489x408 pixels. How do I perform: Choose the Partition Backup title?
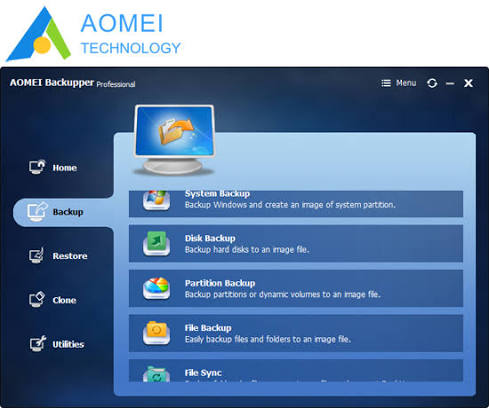click(220, 283)
